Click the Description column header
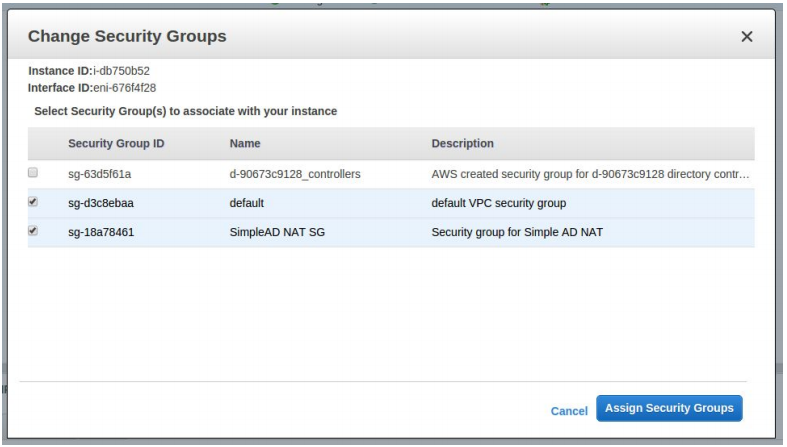 point(464,144)
